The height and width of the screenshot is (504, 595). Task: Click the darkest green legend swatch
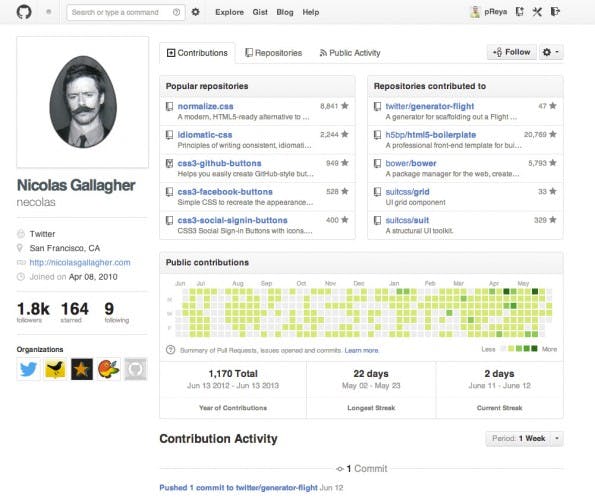click(534, 348)
